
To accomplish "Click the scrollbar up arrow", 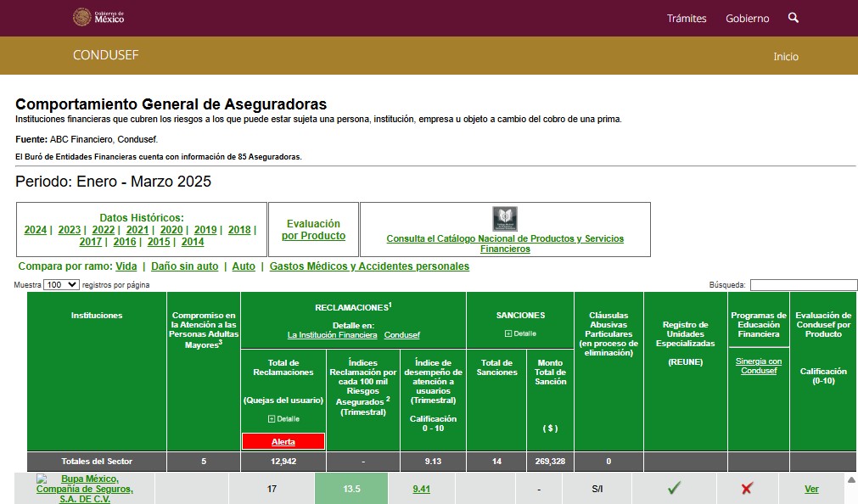I will point(851,480).
